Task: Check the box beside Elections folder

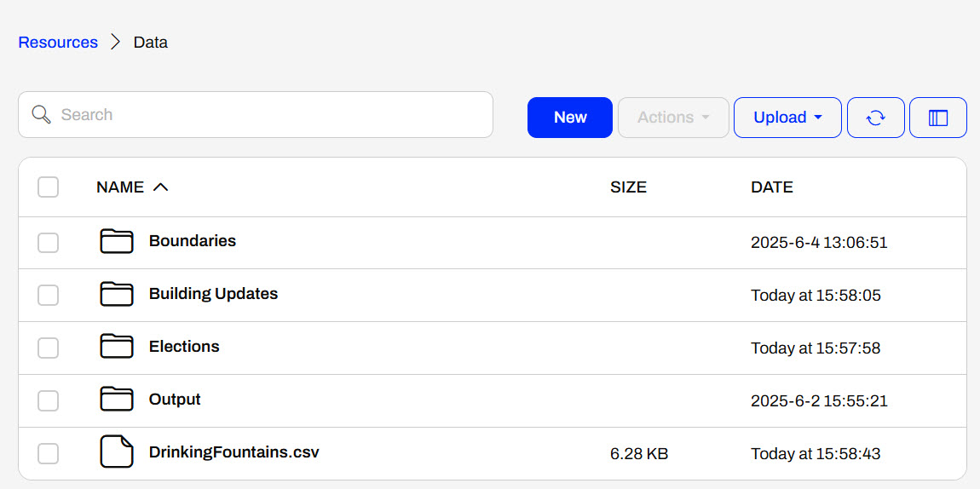Action: [x=49, y=348]
